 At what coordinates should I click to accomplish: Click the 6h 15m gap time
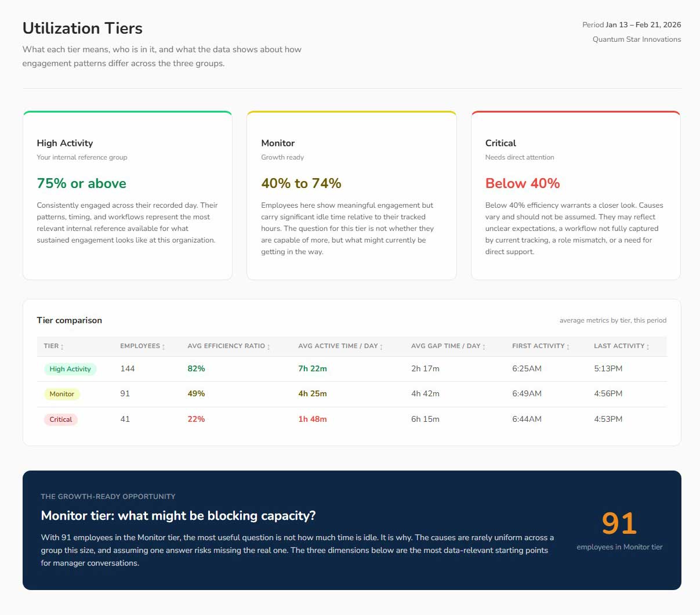pyautogui.click(x=425, y=419)
